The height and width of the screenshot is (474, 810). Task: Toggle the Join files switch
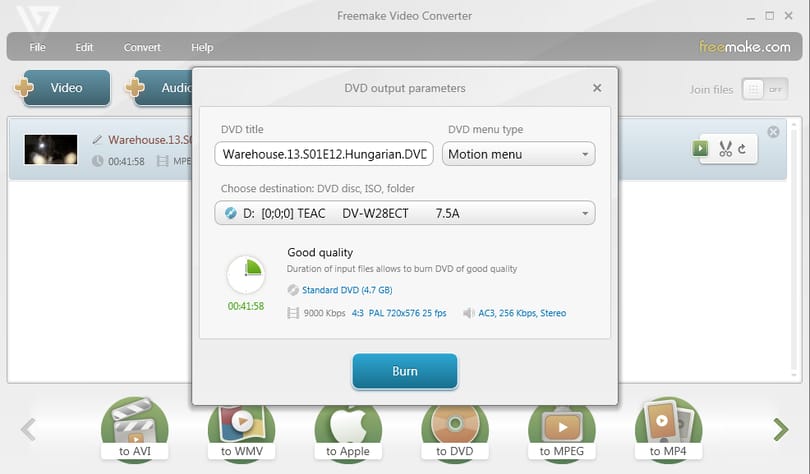click(x=765, y=89)
